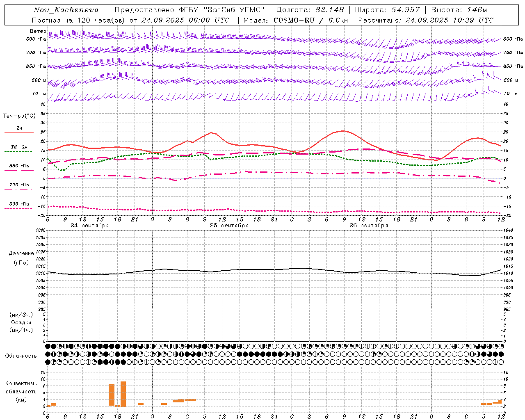The height and width of the screenshot is (420, 525).
Task: Click the 700 гПа dash-dot temperature legend entry
Action: click(19, 185)
